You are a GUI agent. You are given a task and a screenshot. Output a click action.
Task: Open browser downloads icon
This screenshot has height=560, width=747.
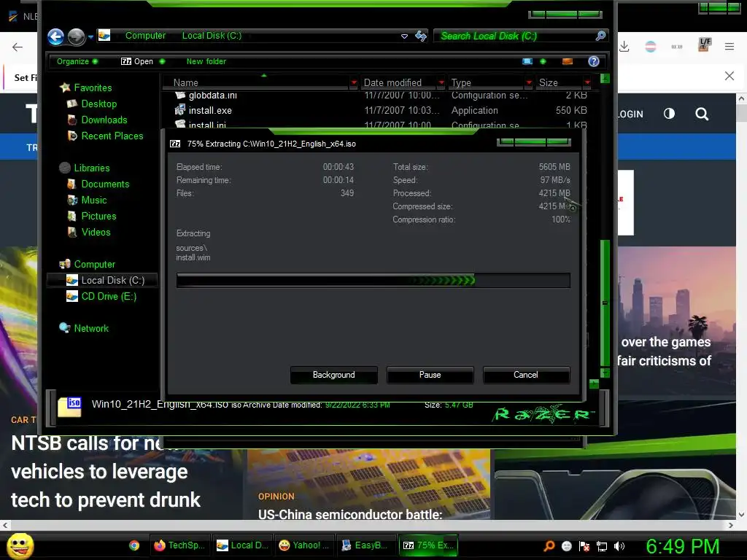624,46
